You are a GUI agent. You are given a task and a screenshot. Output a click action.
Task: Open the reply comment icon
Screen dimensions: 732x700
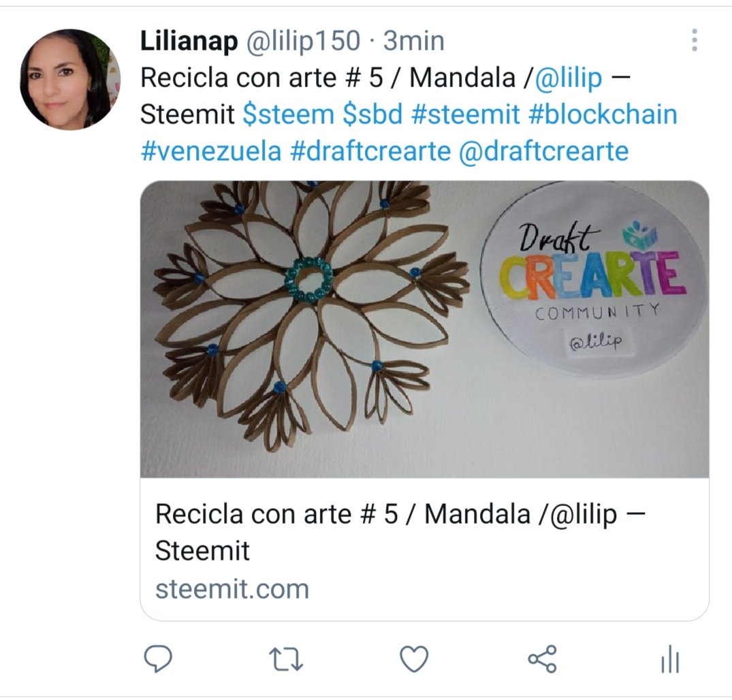click(158, 659)
